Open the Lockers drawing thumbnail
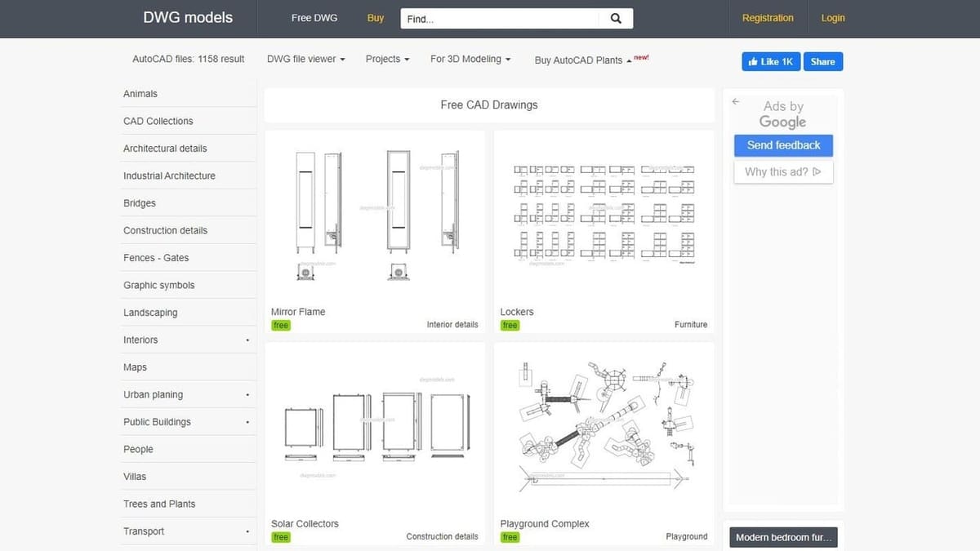The height and width of the screenshot is (551, 980). pyautogui.click(x=604, y=216)
